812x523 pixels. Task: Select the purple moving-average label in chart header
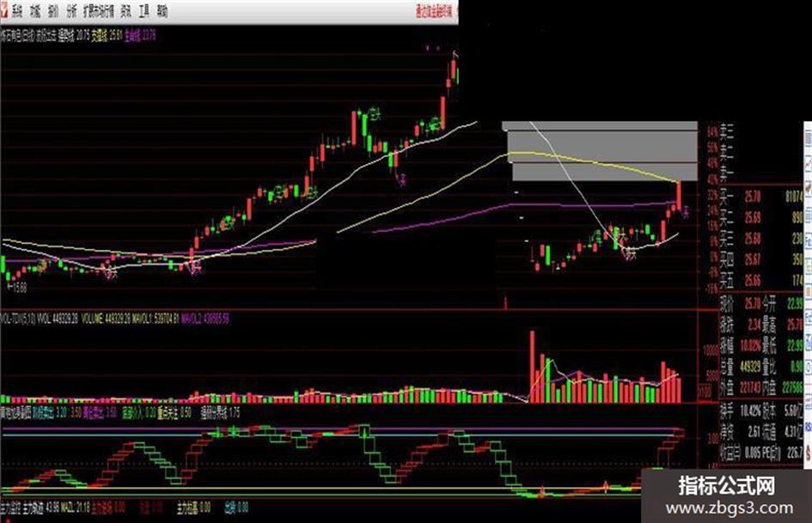coord(140,36)
